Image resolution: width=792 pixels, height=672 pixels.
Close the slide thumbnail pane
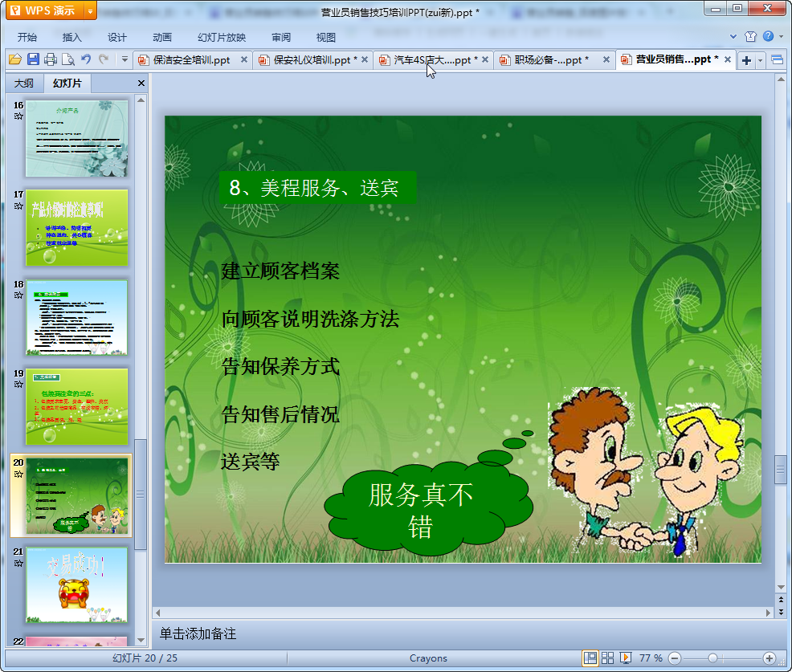(x=141, y=83)
